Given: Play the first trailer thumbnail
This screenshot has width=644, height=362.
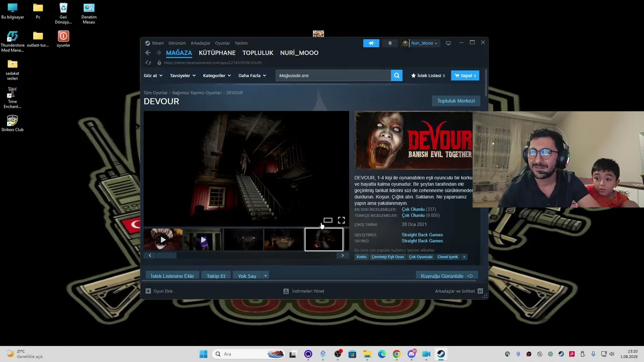Looking at the screenshot, I should coord(163,240).
